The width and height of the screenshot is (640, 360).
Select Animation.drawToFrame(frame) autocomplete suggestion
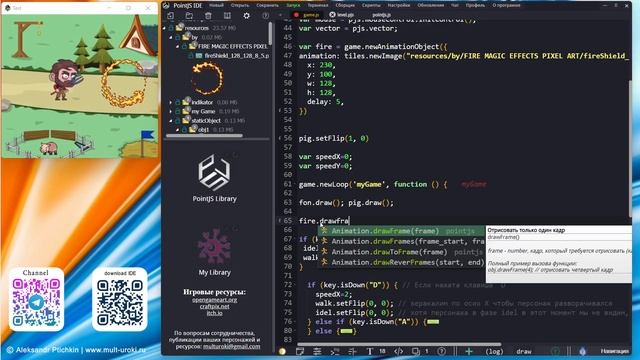tap(402, 252)
